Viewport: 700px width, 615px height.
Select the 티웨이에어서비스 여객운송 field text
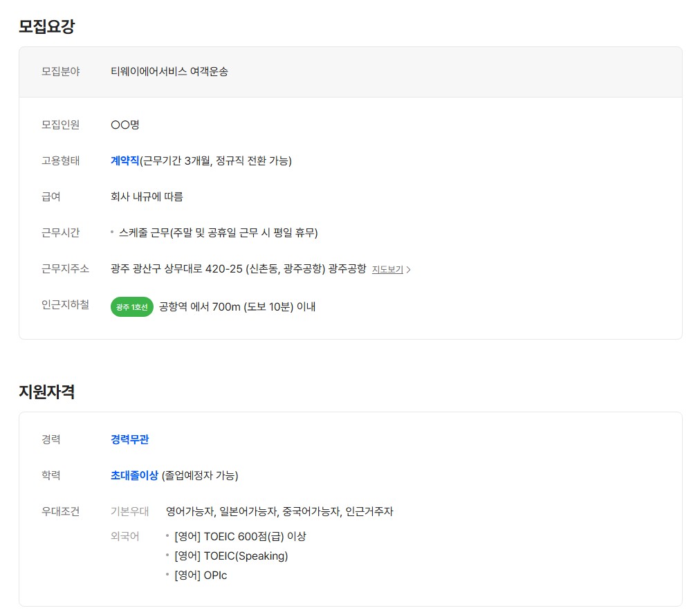[x=169, y=71]
